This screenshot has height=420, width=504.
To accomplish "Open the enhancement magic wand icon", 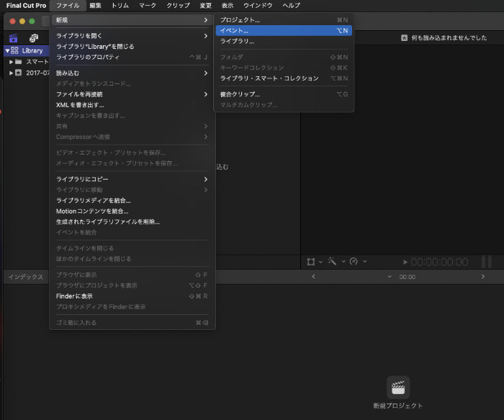I will [332, 261].
